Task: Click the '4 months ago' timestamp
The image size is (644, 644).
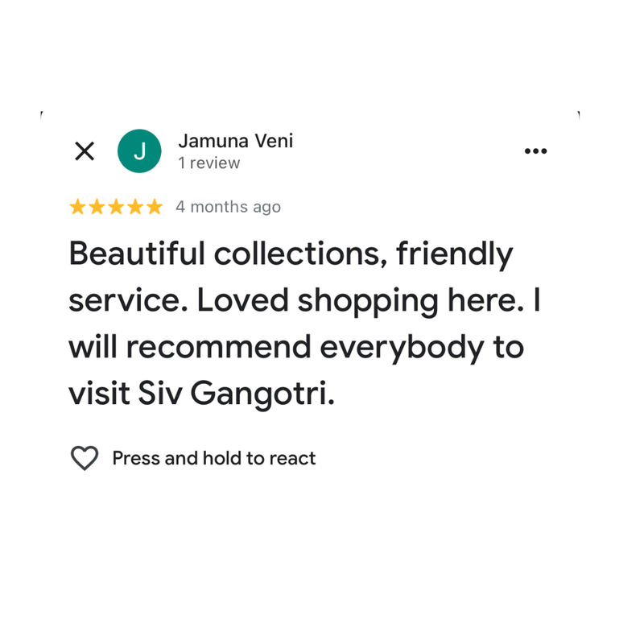Action: pyautogui.click(x=229, y=207)
